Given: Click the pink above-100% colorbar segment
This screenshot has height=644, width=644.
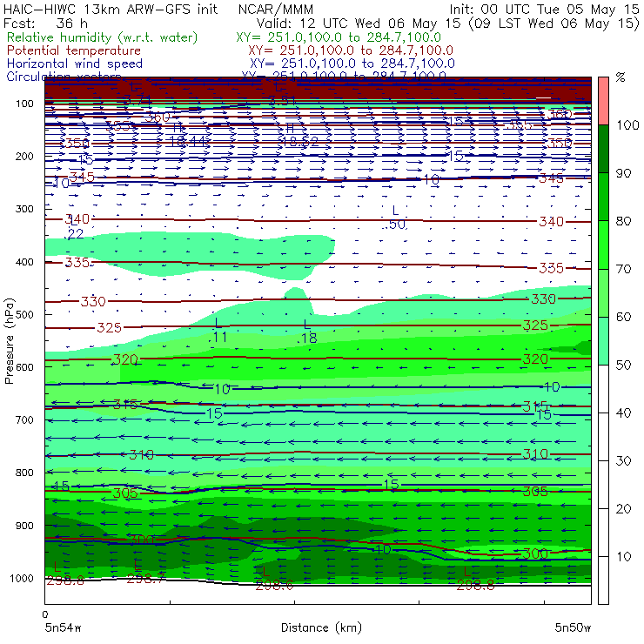Looking at the screenshot, I should coord(603,101).
